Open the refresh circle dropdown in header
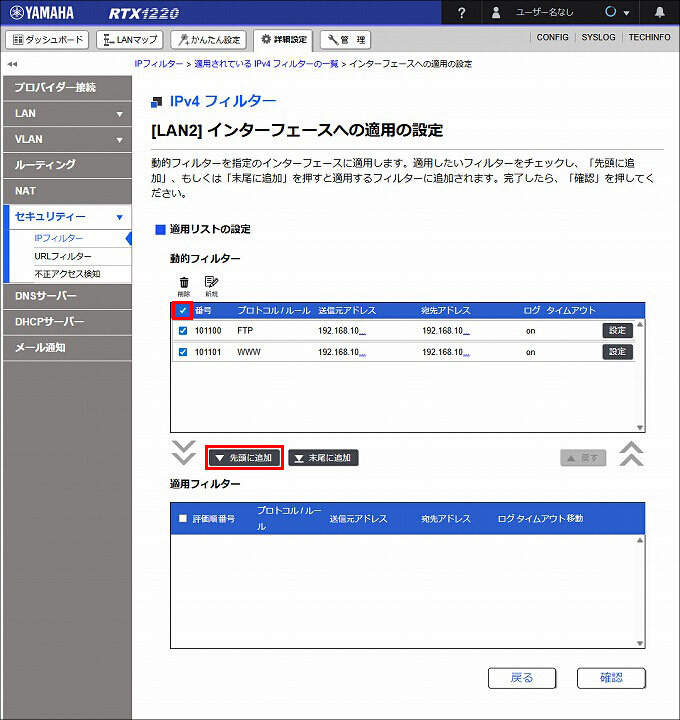 (x=617, y=12)
